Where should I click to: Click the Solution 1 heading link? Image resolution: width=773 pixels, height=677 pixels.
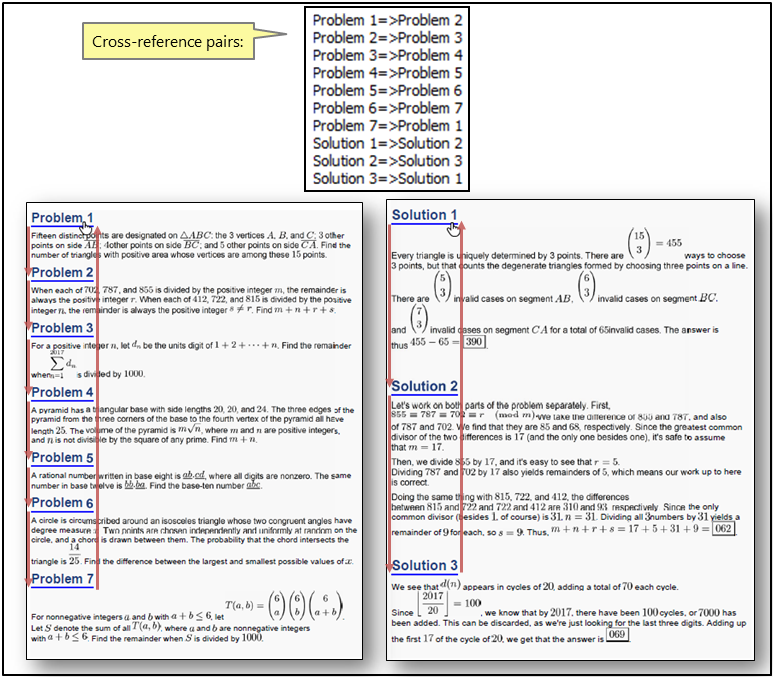point(424,215)
